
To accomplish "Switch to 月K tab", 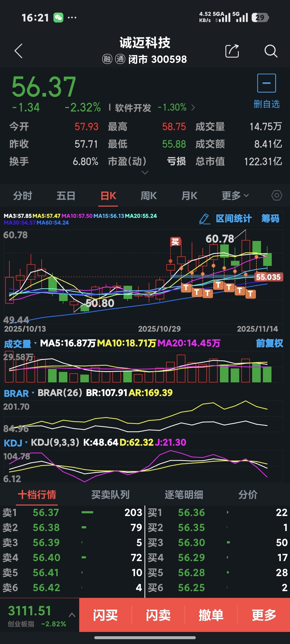I will click(x=189, y=196).
